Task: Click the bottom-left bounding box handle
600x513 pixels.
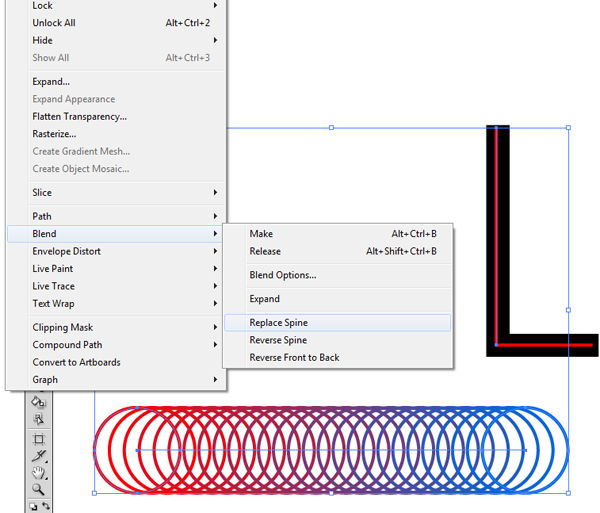Action: click(x=95, y=493)
